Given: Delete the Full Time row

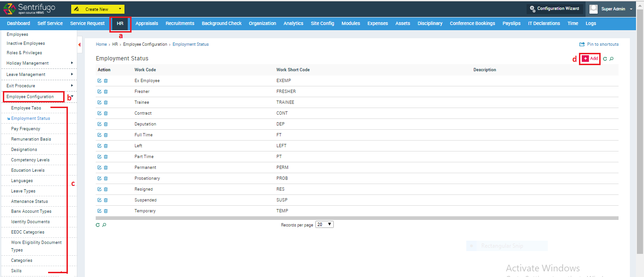Looking at the screenshot, I should tap(106, 135).
